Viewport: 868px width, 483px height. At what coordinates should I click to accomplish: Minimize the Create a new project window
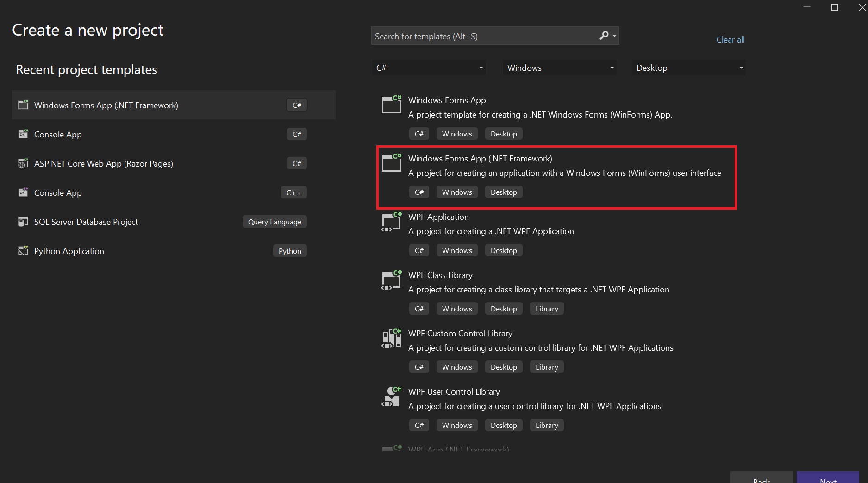point(807,7)
